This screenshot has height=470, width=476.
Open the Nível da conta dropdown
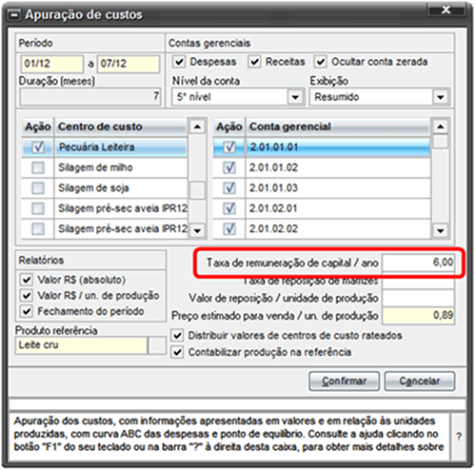[x=295, y=97]
